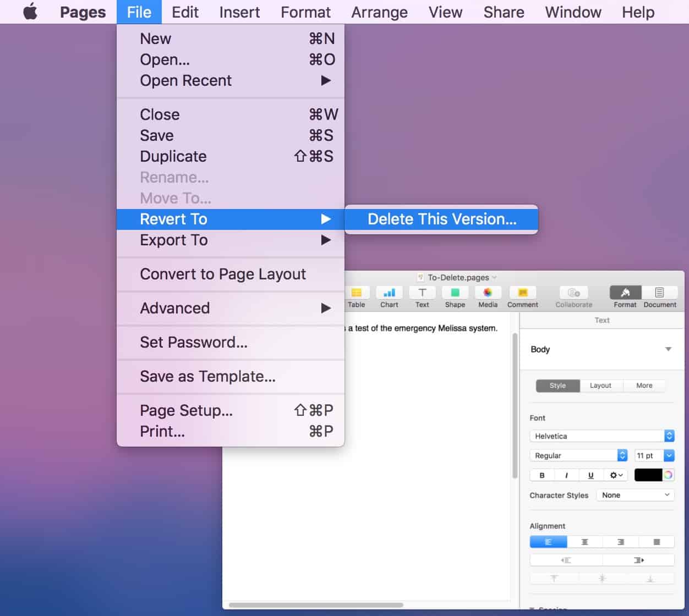The height and width of the screenshot is (616, 689).
Task: Open the Share menu
Action: [x=504, y=12]
